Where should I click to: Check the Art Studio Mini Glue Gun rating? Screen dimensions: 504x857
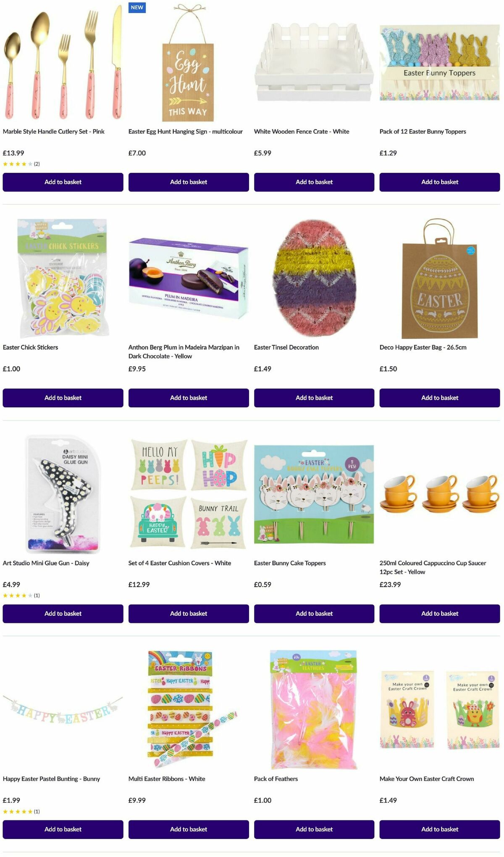click(x=19, y=595)
